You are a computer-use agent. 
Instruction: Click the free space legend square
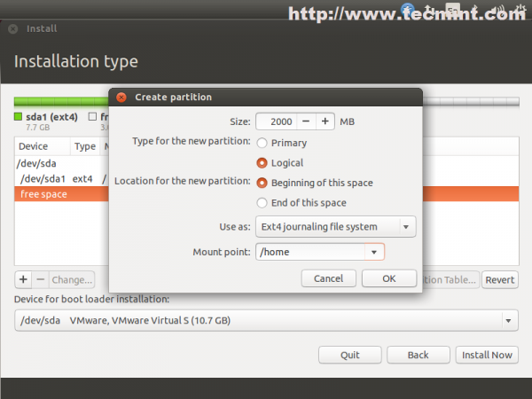[92, 117]
